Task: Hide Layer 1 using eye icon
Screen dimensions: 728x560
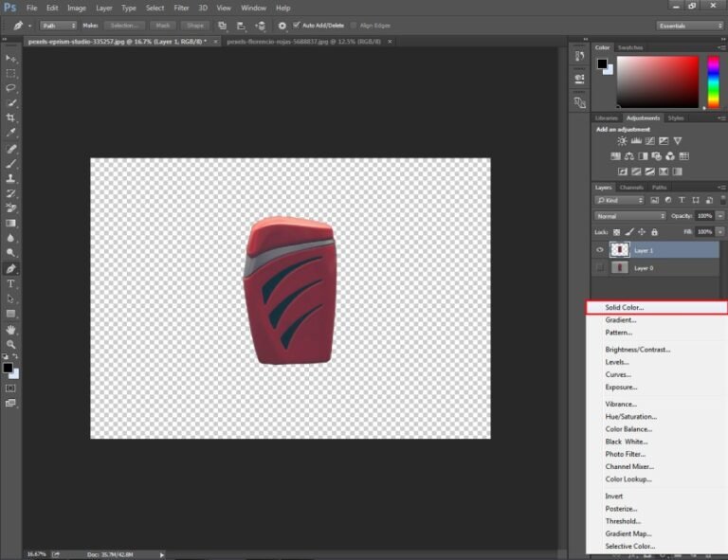Action: pos(600,250)
